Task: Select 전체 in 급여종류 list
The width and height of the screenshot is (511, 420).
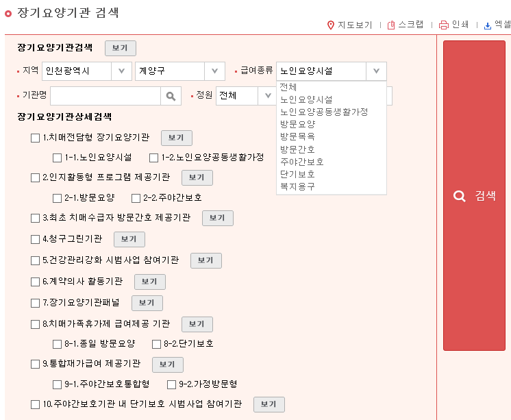Action: click(331, 87)
